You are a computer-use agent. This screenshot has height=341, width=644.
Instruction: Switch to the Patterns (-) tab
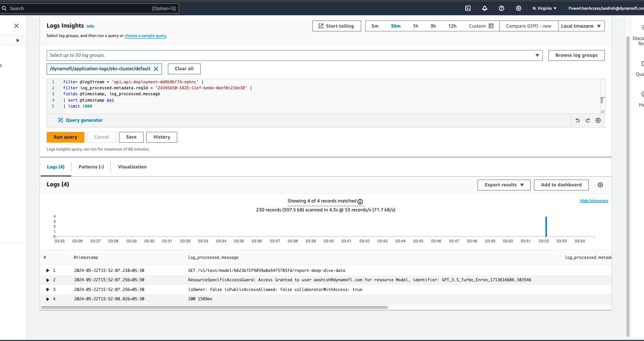91,167
